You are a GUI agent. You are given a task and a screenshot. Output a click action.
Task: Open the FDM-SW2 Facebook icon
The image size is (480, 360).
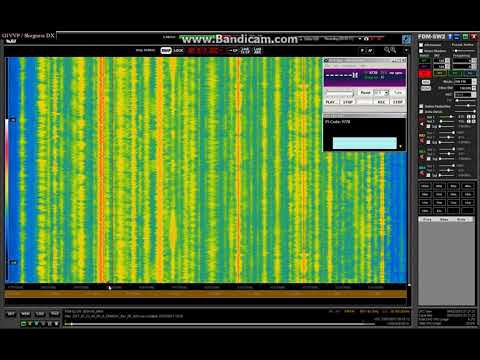(x=450, y=36)
